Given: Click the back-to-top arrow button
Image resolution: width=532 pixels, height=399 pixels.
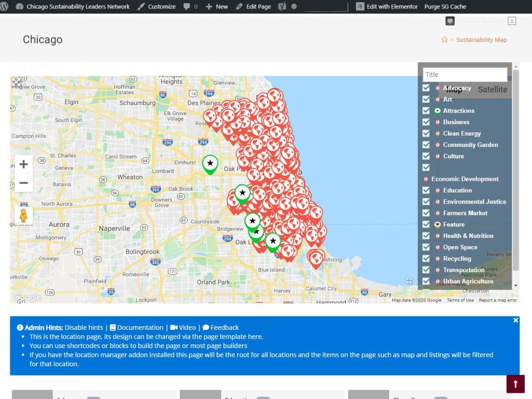Looking at the screenshot, I should pos(515,384).
